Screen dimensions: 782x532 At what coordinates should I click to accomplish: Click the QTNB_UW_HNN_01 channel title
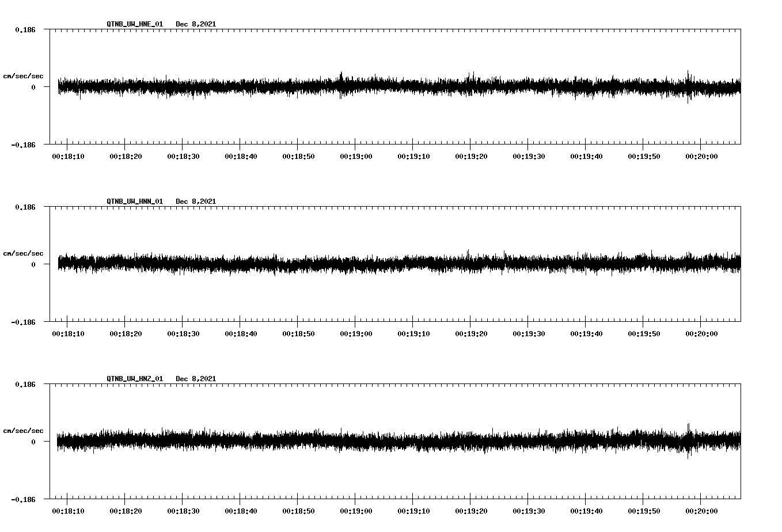135,202
